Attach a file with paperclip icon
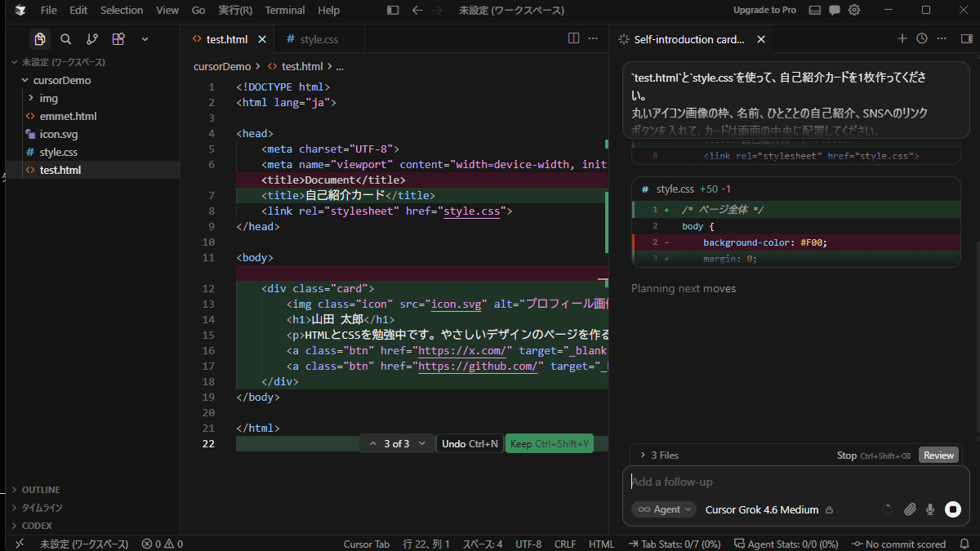Screen dimensions: 980x551 [x=910, y=509]
